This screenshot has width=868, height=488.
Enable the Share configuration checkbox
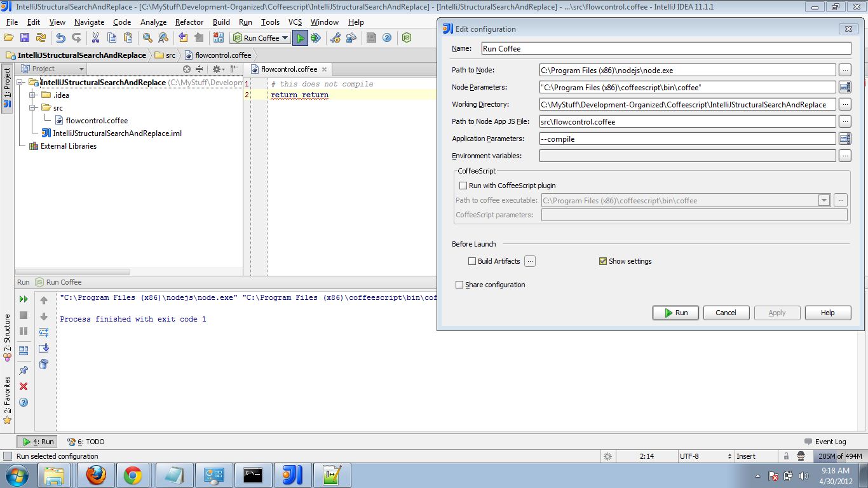click(459, 285)
